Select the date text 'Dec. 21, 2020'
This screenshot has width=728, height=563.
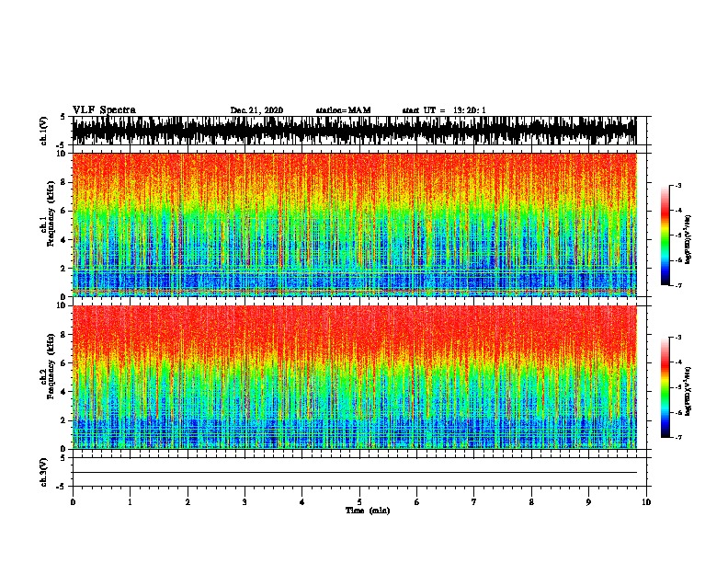256,110
